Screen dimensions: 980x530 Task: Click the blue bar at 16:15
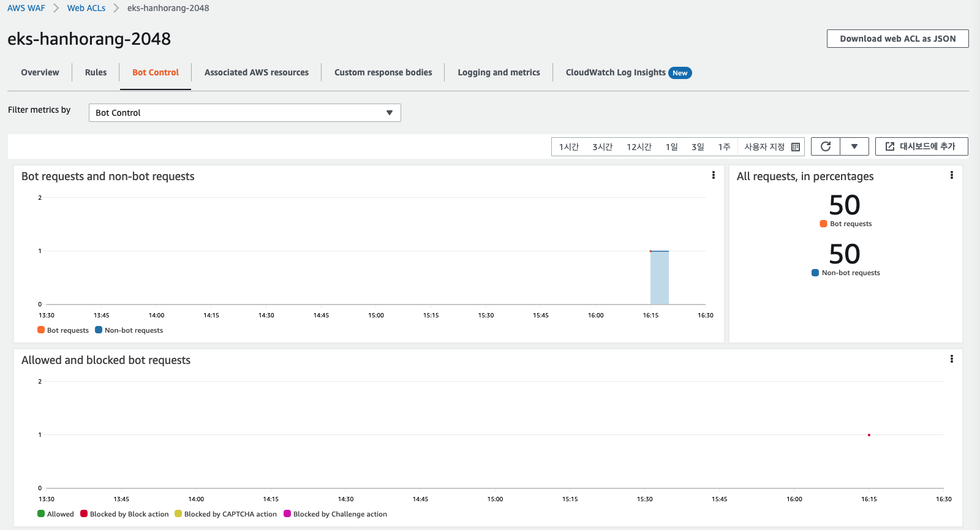(x=660, y=278)
